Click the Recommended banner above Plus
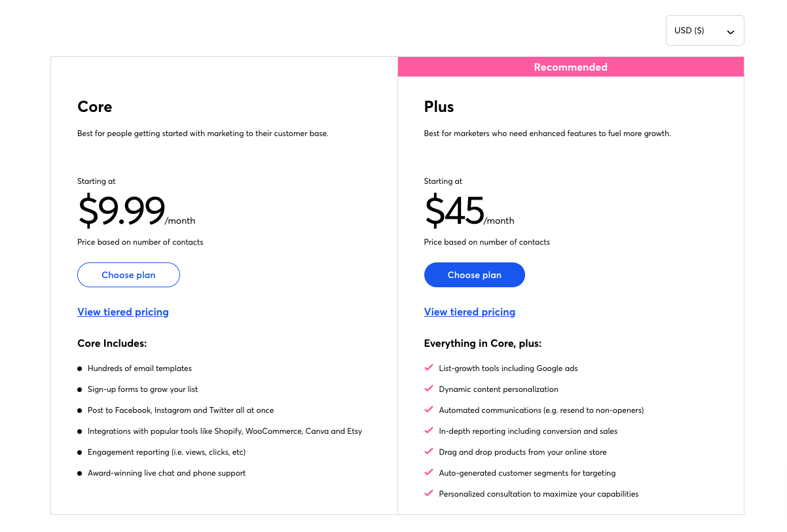787x532 pixels. click(570, 66)
